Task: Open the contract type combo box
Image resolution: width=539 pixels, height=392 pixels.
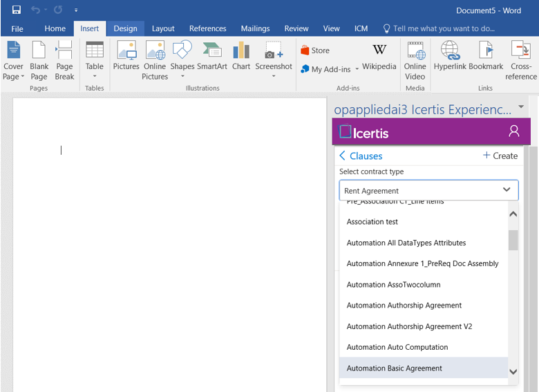Action: (428, 190)
